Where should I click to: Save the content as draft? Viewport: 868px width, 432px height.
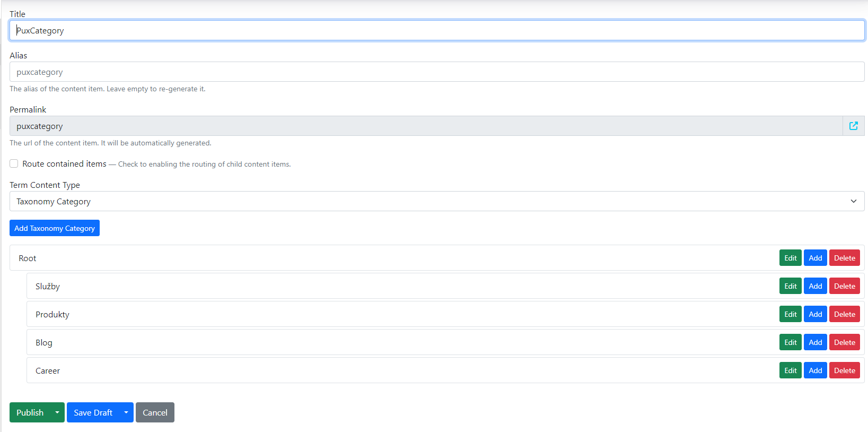tap(93, 412)
